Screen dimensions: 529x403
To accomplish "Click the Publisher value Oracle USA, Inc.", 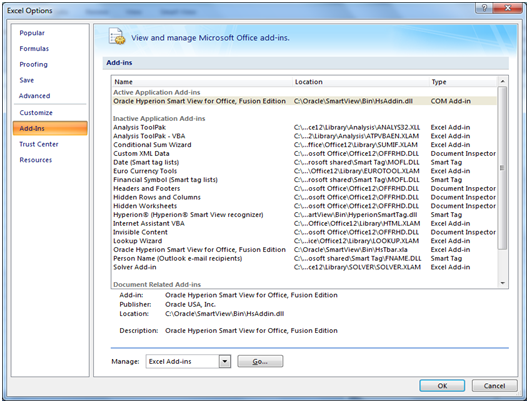I will pyautogui.click(x=190, y=305).
